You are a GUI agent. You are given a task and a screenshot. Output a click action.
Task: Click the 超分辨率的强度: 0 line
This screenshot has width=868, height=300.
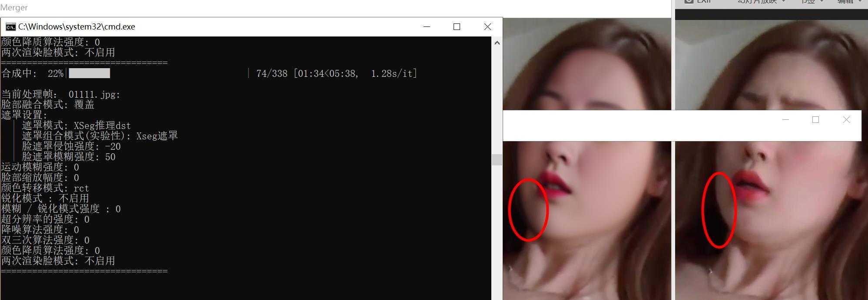45,219
